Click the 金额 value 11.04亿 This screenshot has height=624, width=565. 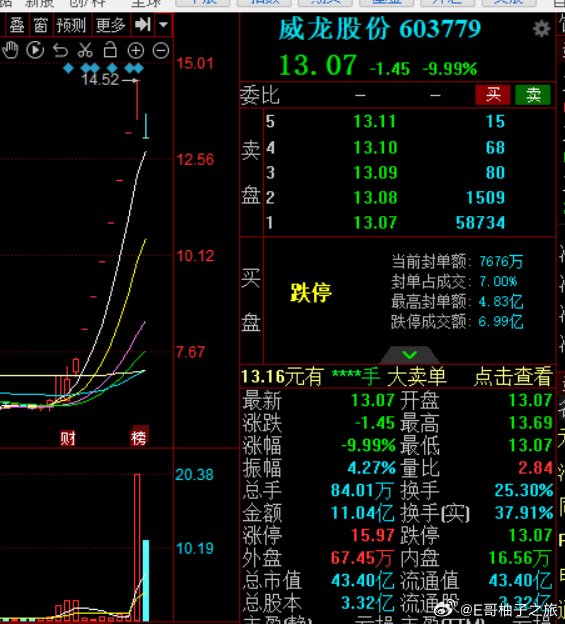coord(362,513)
